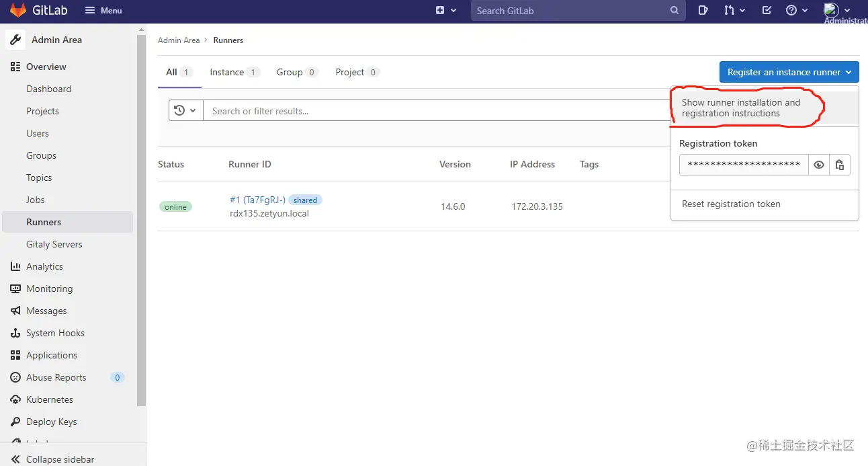The width and height of the screenshot is (868, 466).
Task: Click the Search or filter results field
Action: (437, 111)
